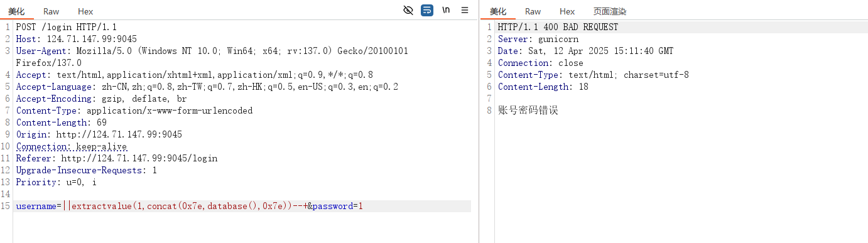Click the request Content-Type urlencoded header

pos(134,111)
